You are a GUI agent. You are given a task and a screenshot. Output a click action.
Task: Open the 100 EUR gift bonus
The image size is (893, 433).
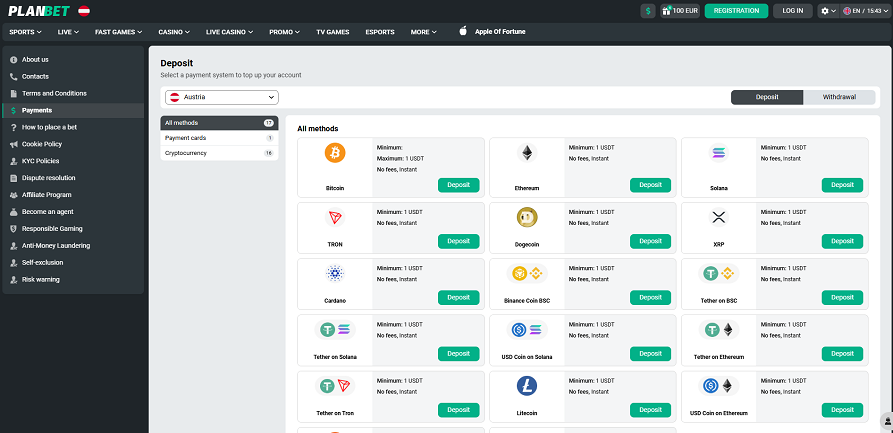[x=680, y=11]
